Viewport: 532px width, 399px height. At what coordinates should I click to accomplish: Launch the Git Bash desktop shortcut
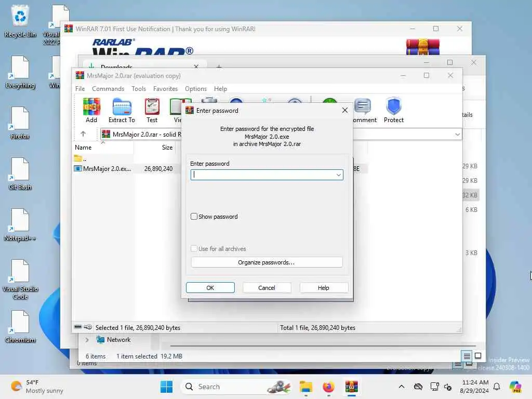tap(20, 174)
